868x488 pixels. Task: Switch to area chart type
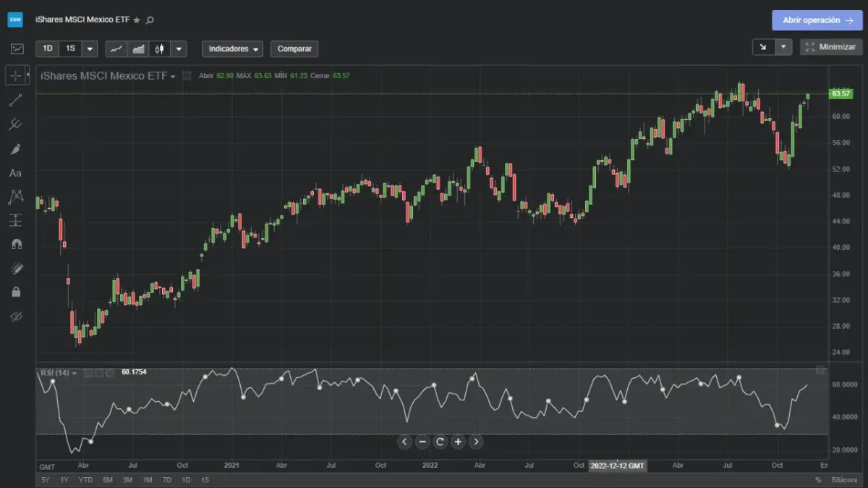(138, 49)
